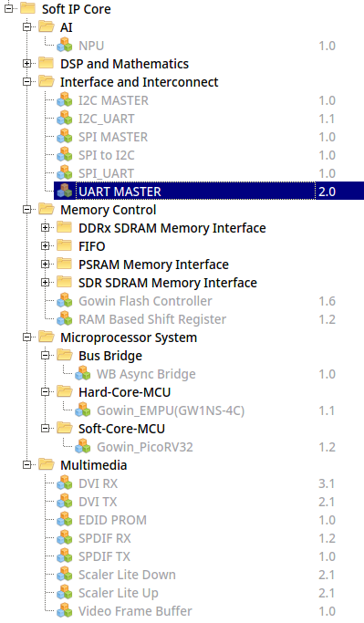Select the EDID PROM entry
Screen dimensions: 364x623
112,520
